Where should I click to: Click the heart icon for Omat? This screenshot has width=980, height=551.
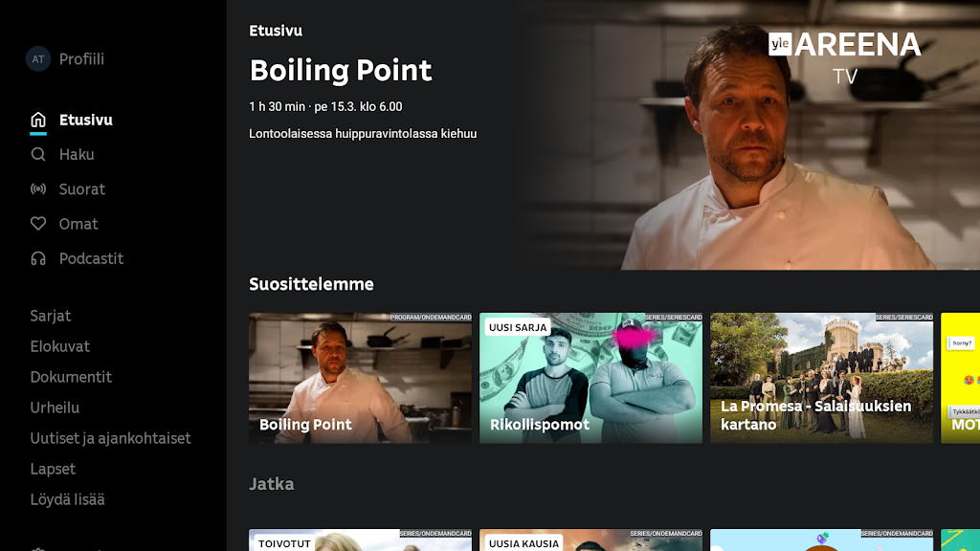click(x=38, y=224)
